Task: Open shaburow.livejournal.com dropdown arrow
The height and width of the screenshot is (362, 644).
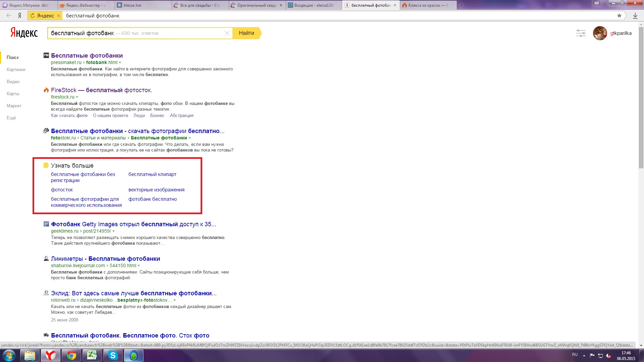Action: point(139,266)
